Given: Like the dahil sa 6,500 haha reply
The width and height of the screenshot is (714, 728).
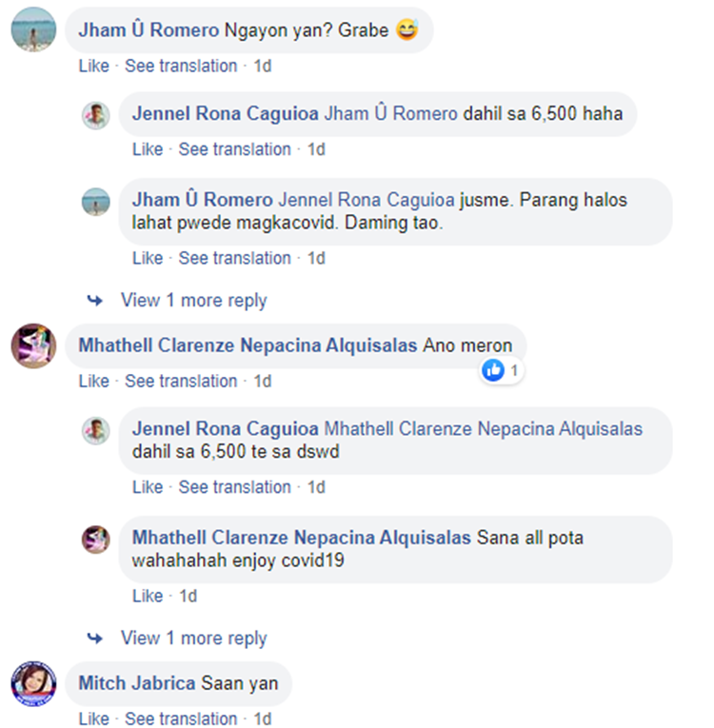Looking at the screenshot, I should (x=148, y=149).
